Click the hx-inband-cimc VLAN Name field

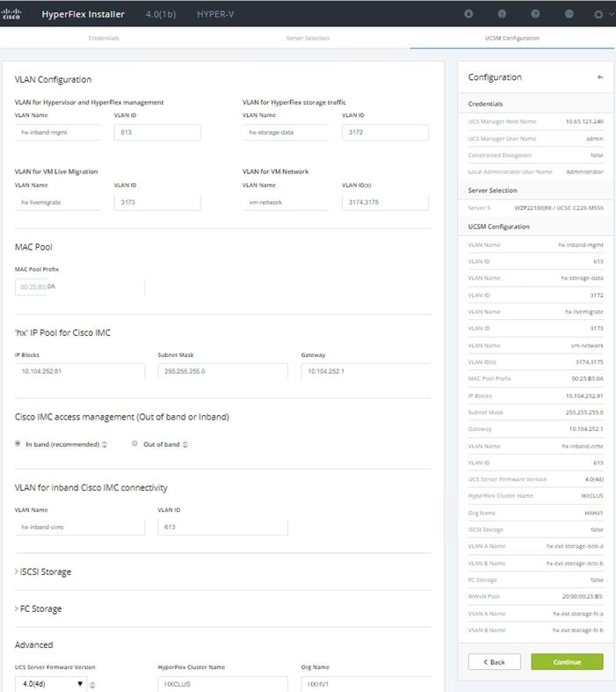pyautogui.click(x=80, y=527)
